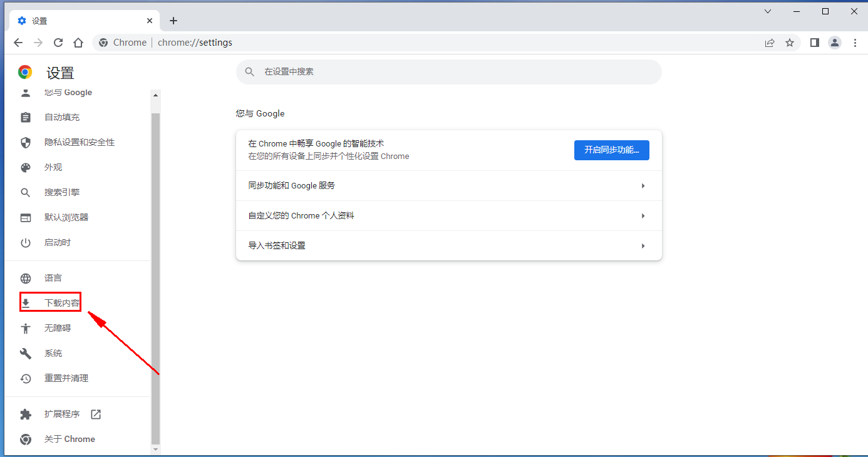Open the tab search dropdown

[x=768, y=11]
